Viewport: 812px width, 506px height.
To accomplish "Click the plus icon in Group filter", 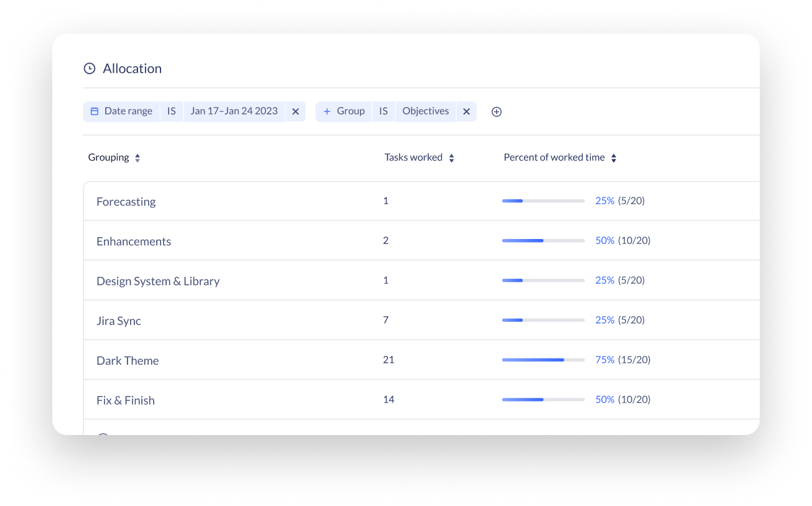I will tap(327, 111).
